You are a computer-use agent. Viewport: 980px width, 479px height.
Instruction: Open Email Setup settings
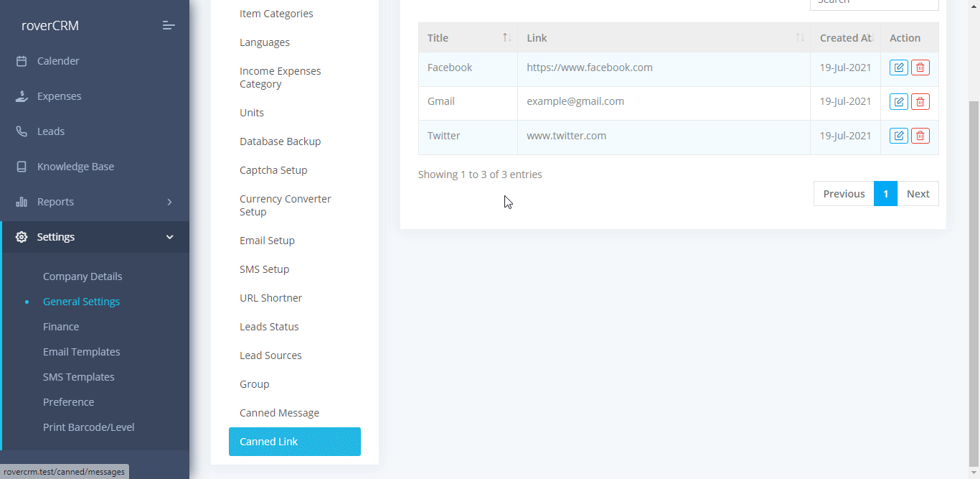pos(267,241)
